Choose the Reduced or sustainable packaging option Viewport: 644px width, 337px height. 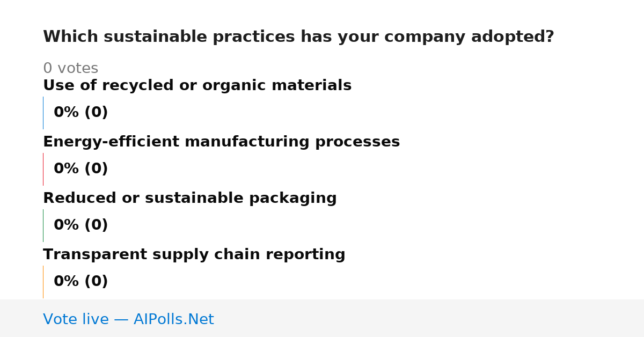coord(189,198)
